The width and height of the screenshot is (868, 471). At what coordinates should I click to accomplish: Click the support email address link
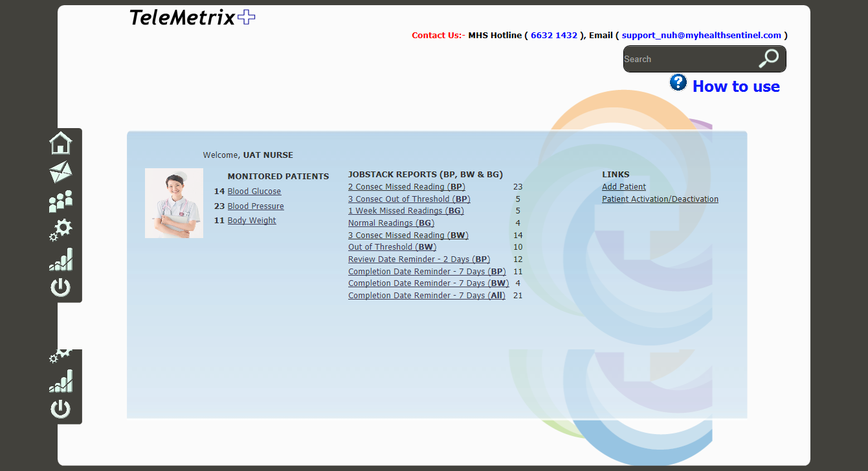[702, 36]
